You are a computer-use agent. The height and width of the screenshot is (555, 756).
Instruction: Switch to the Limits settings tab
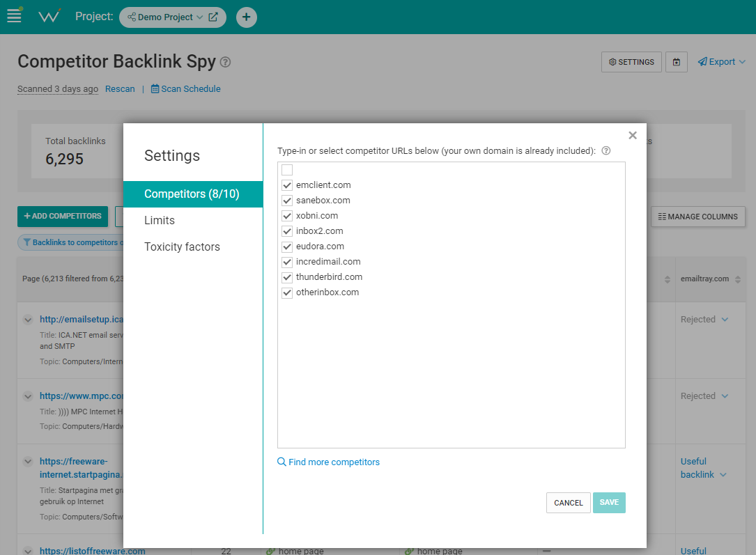(160, 220)
